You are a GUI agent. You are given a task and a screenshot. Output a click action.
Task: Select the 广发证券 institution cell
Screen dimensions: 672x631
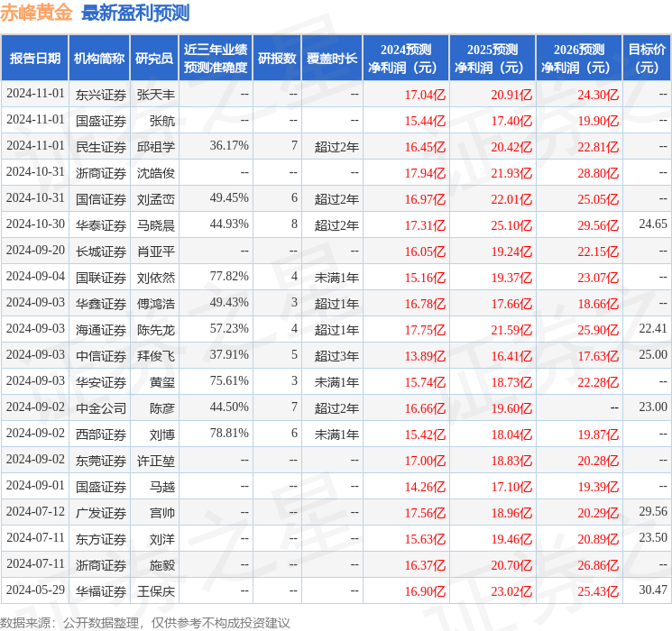point(101,513)
